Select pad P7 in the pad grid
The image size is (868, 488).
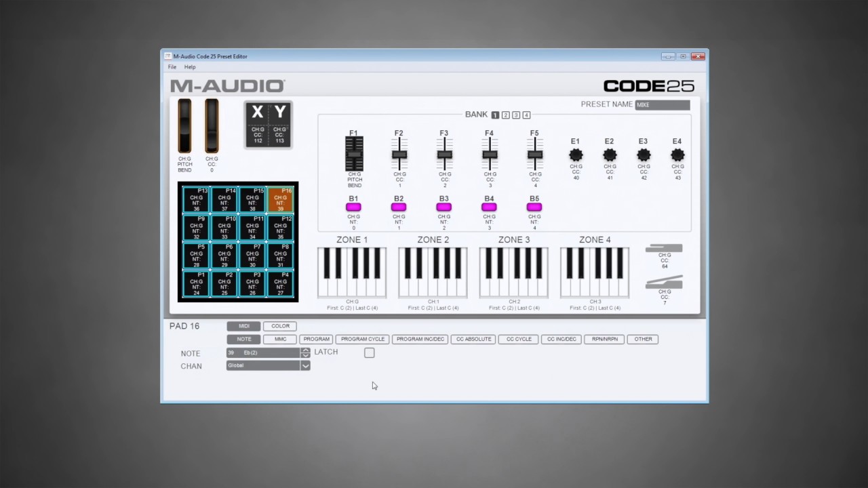coord(252,256)
